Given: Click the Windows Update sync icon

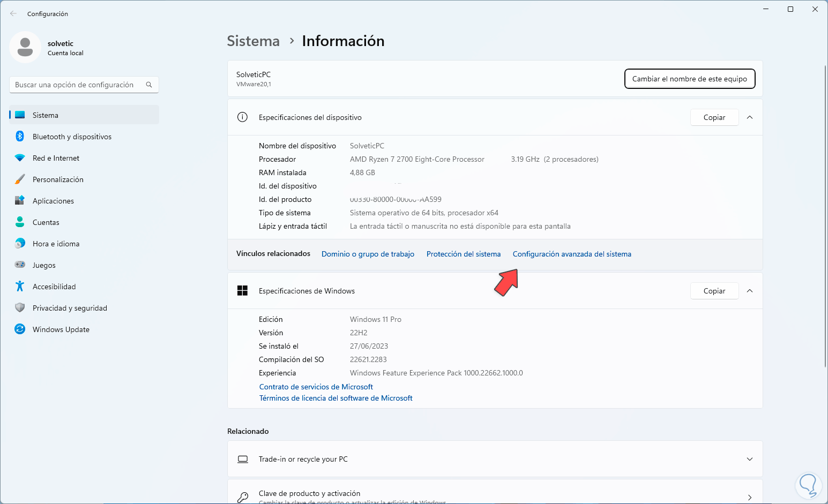Looking at the screenshot, I should click(x=20, y=329).
